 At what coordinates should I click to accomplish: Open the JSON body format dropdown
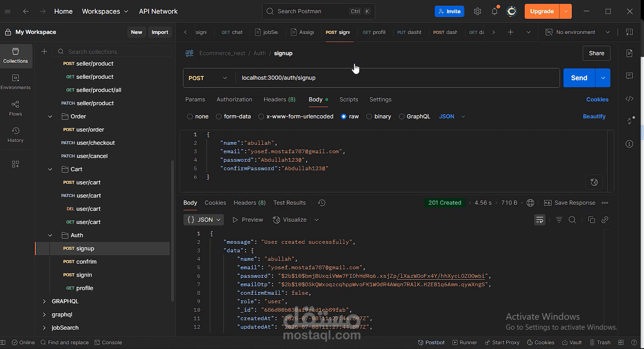pyautogui.click(x=452, y=116)
